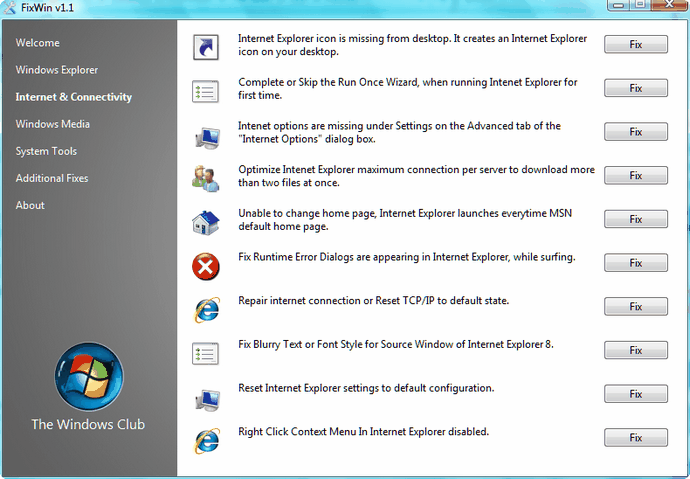Go to the Windows Media section
Screen dimensions: 690x479
(52, 124)
